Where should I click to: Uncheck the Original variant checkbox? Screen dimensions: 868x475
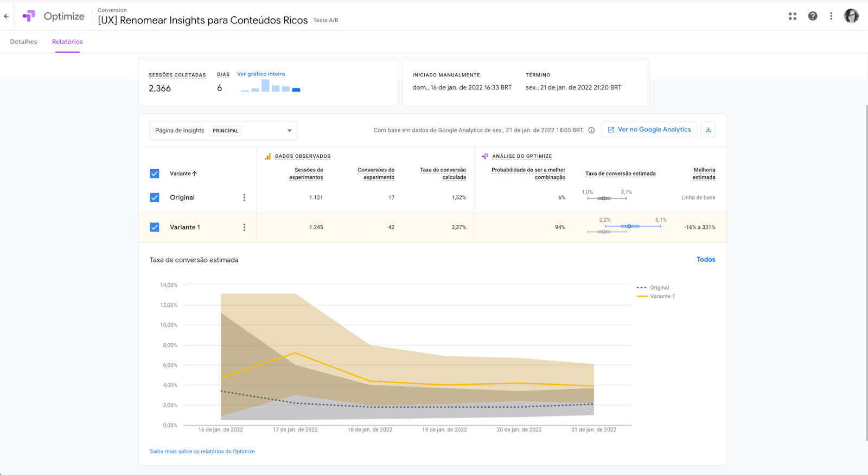[x=155, y=197]
